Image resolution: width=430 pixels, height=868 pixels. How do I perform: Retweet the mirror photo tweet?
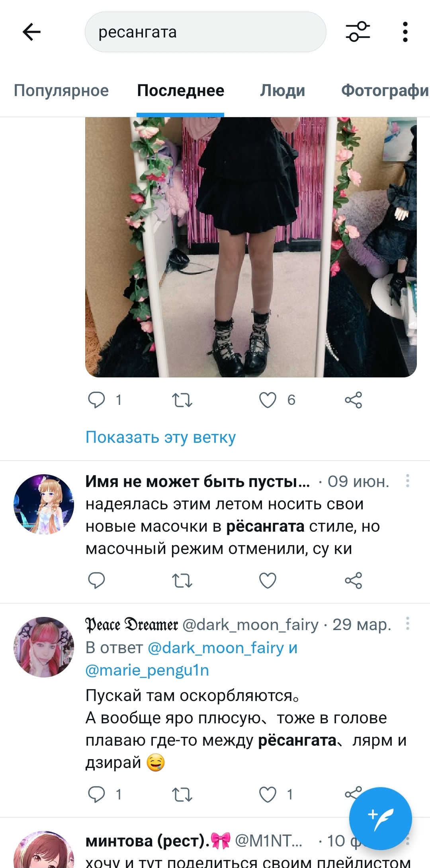point(182,400)
